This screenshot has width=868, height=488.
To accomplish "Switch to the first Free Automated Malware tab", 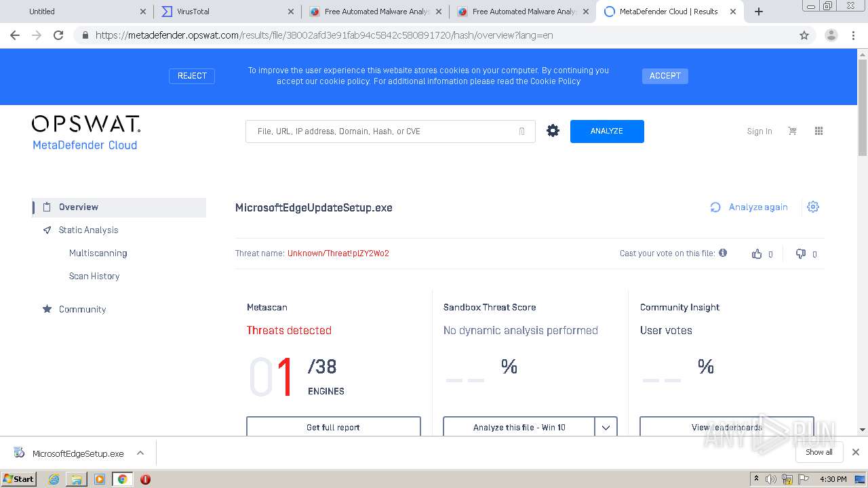I will coord(375,12).
